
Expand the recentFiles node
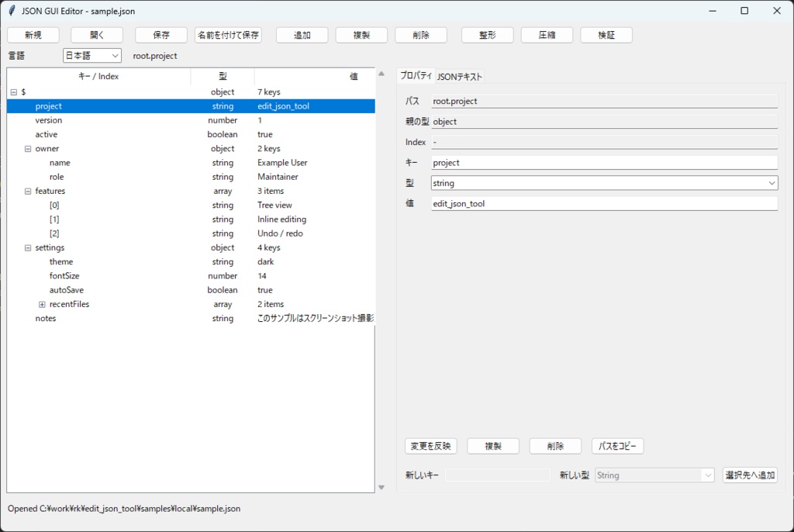click(x=42, y=305)
